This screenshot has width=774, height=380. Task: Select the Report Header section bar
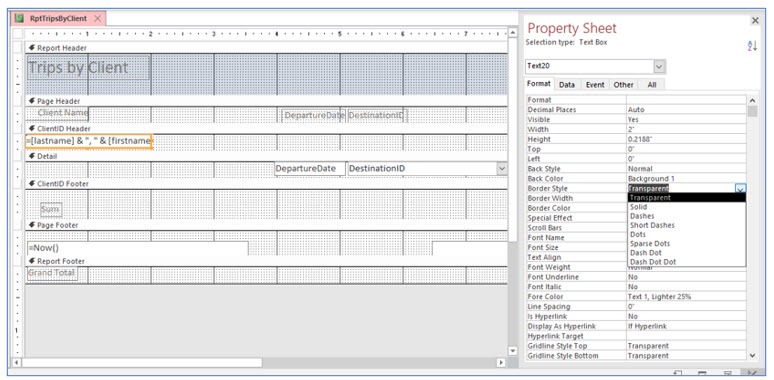[x=267, y=48]
